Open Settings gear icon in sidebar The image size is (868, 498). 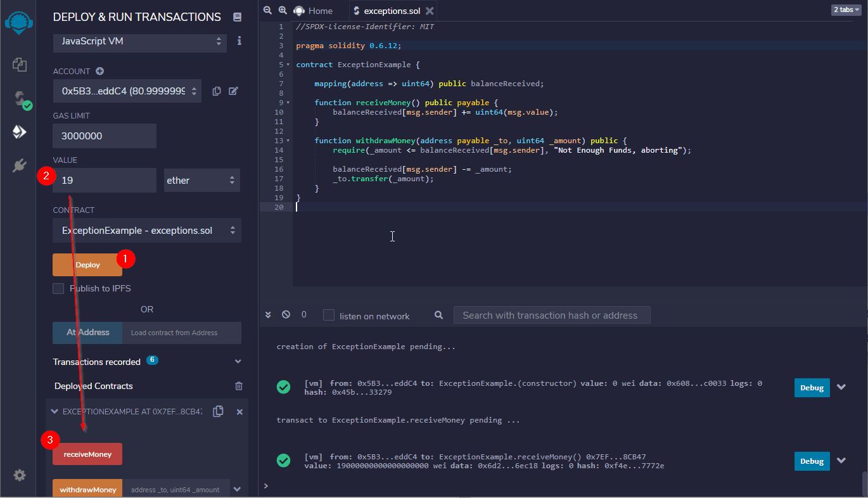click(20, 475)
